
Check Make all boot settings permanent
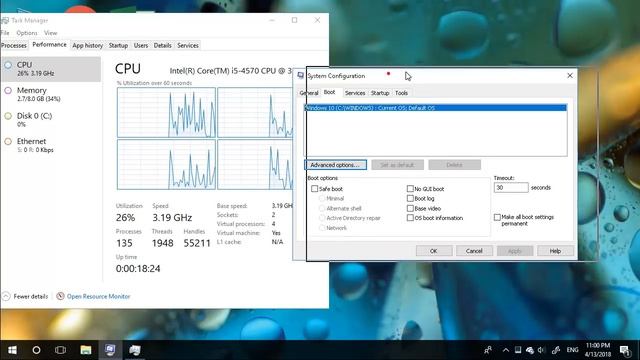(497, 217)
